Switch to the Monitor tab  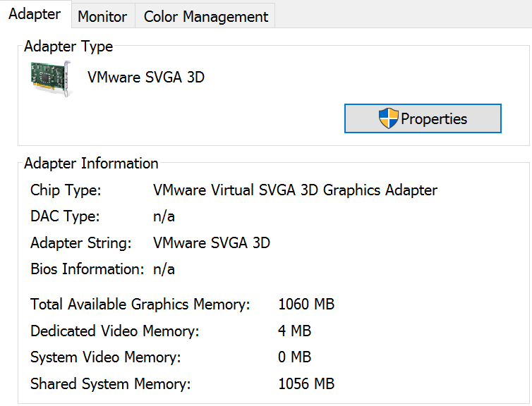pos(103,16)
